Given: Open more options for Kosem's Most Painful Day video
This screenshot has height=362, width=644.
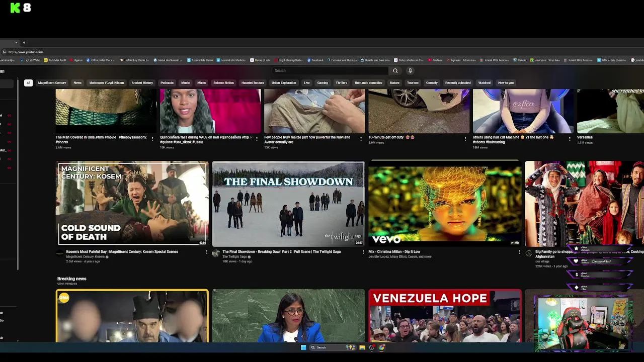Looking at the screenshot, I should [x=206, y=252].
